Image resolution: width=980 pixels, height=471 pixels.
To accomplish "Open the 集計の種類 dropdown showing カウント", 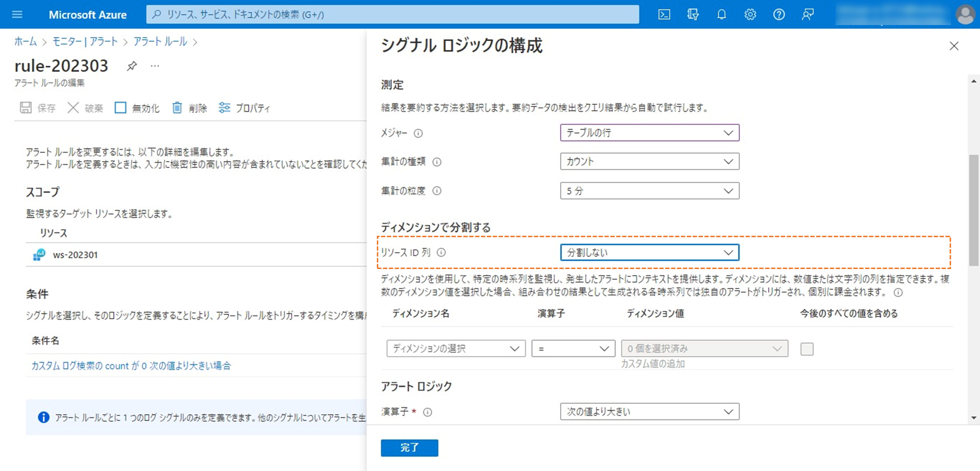I will (x=649, y=161).
